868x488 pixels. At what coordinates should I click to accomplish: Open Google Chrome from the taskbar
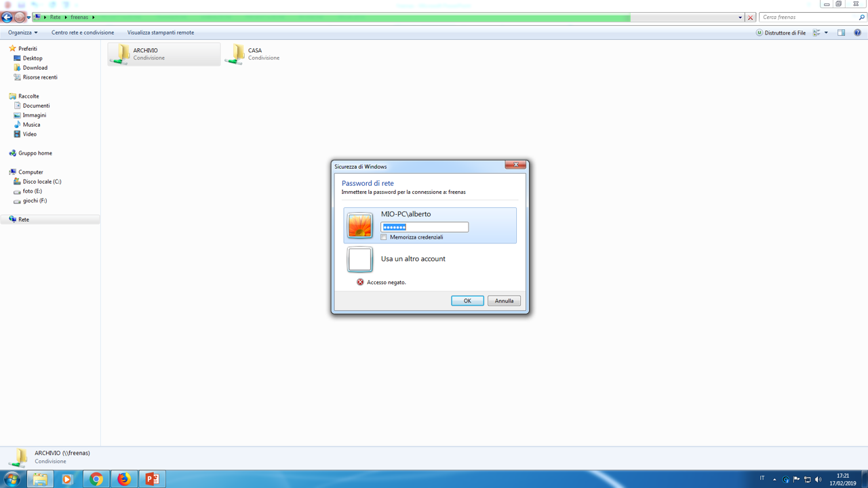click(x=96, y=479)
